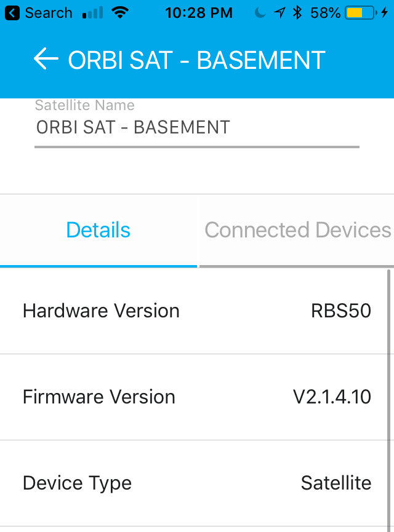The image size is (394, 532).
Task: Select the Firmware Version row label
Action: point(99,397)
